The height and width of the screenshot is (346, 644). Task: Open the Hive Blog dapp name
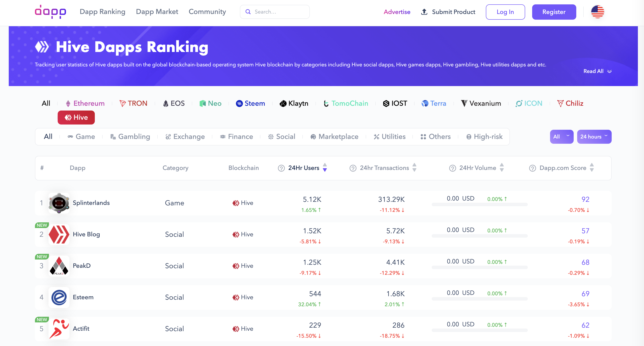point(86,235)
